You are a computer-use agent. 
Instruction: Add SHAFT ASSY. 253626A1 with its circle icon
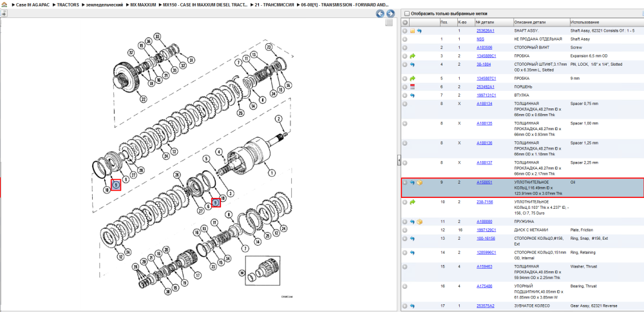(x=405, y=31)
